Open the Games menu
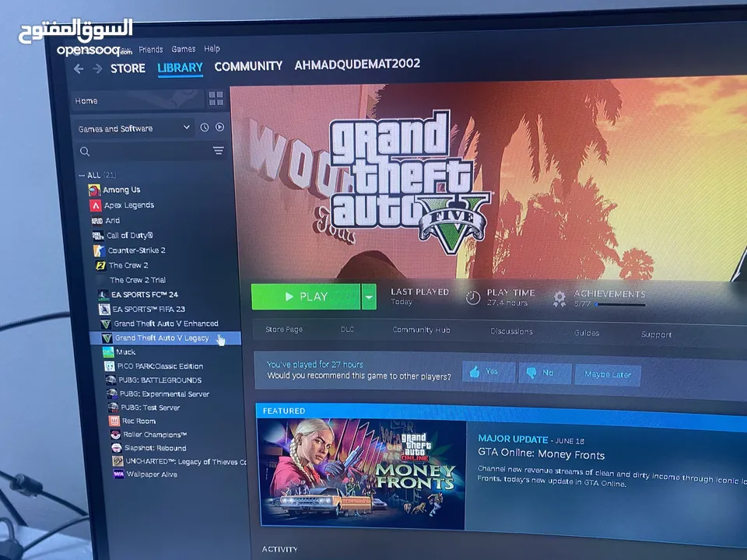This screenshot has width=747, height=560. (x=184, y=49)
